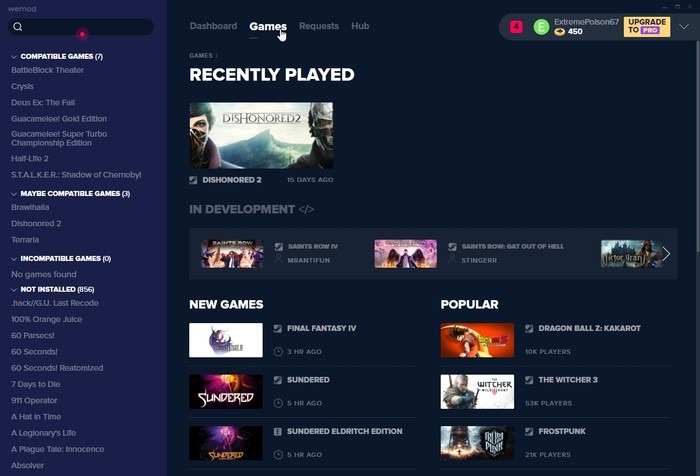Select Half-Life 2 in sidebar
The image size is (700, 476).
pos(29,159)
